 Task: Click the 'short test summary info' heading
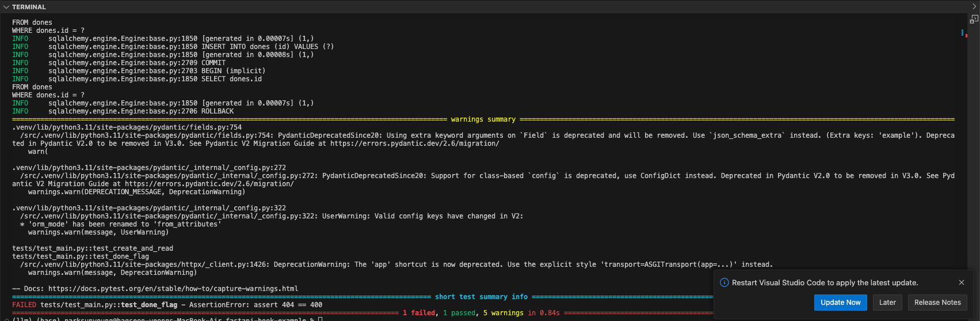tap(481, 297)
